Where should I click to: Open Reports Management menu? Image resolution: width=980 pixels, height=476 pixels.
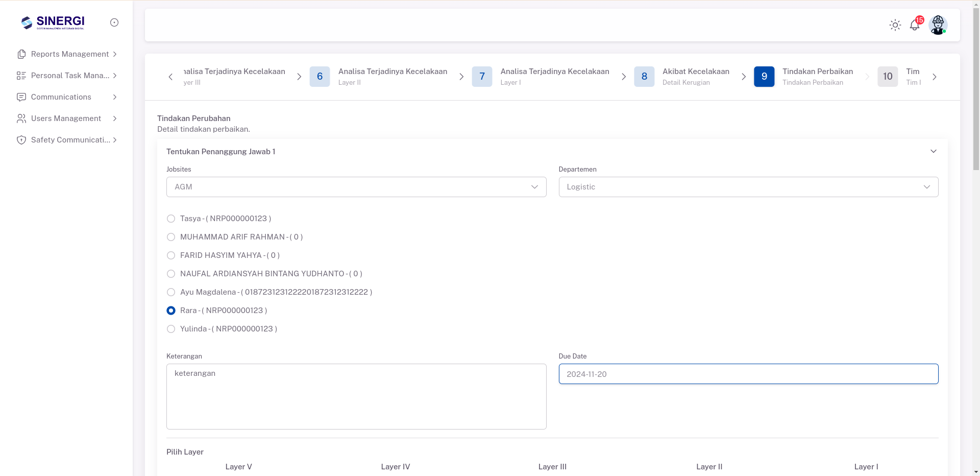tap(67, 54)
